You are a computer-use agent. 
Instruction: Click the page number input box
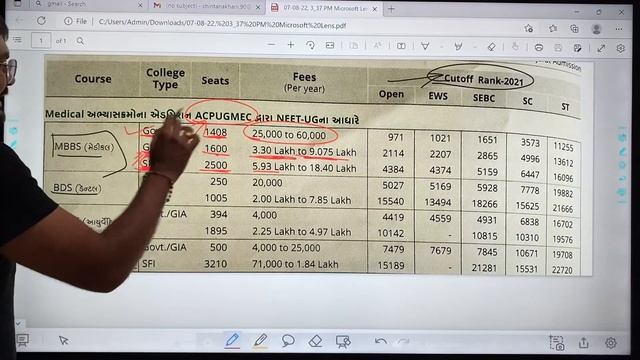(41, 40)
